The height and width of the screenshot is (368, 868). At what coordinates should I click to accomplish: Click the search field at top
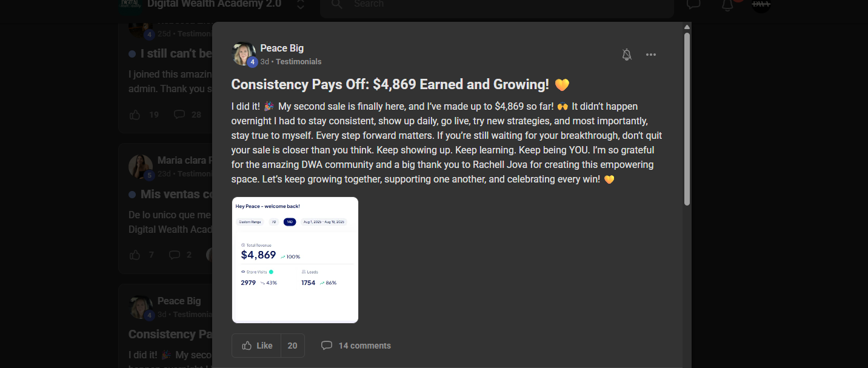497,4
